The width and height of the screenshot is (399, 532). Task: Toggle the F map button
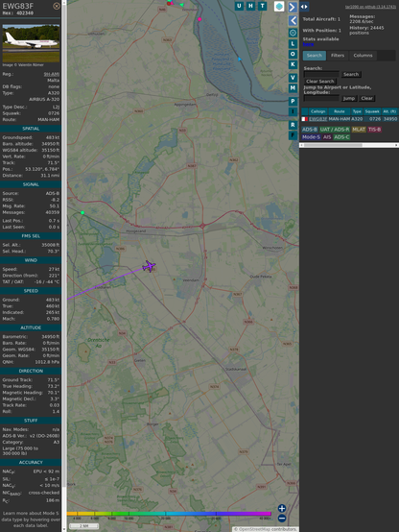(293, 135)
